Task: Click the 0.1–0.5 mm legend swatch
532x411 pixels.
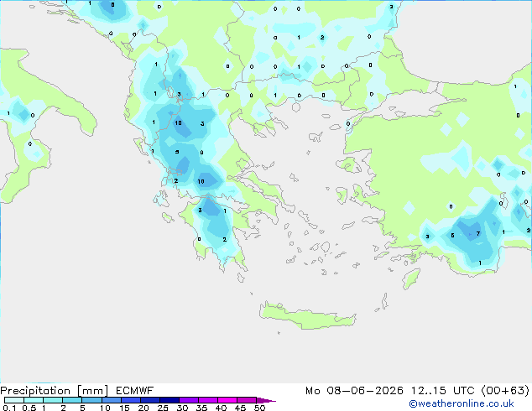Action: point(14,400)
